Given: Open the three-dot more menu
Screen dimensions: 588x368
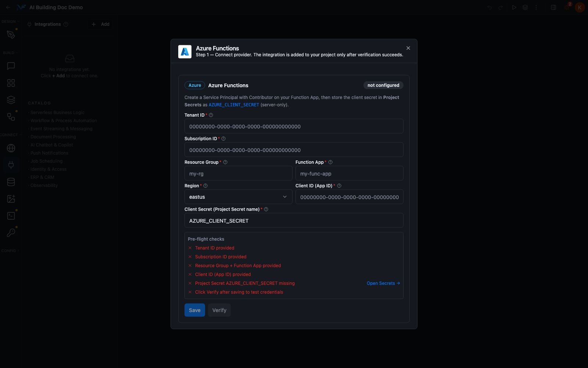Looking at the screenshot, I should click(x=536, y=7).
